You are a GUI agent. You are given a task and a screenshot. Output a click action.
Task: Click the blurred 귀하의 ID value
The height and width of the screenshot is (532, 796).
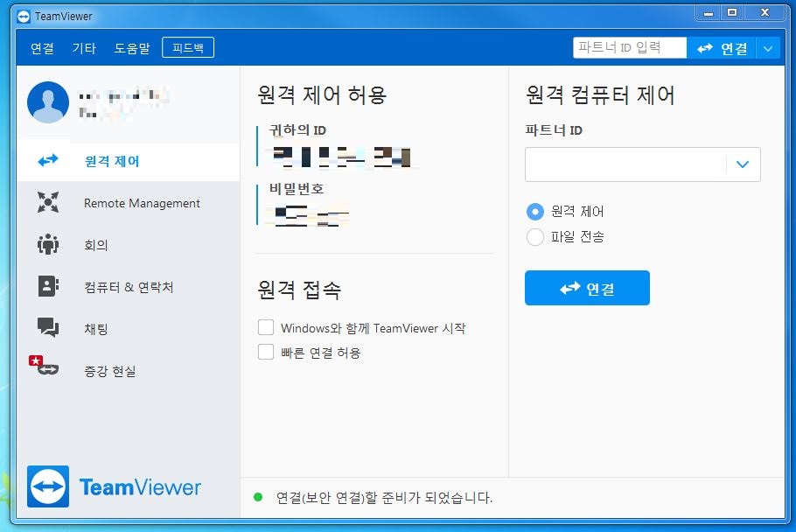click(x=343, y=157)
